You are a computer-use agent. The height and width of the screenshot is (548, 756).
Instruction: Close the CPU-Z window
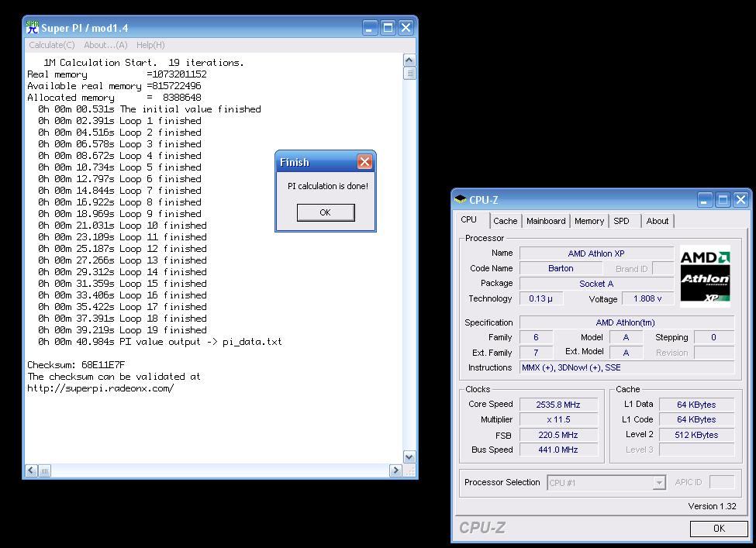(741, 199)
